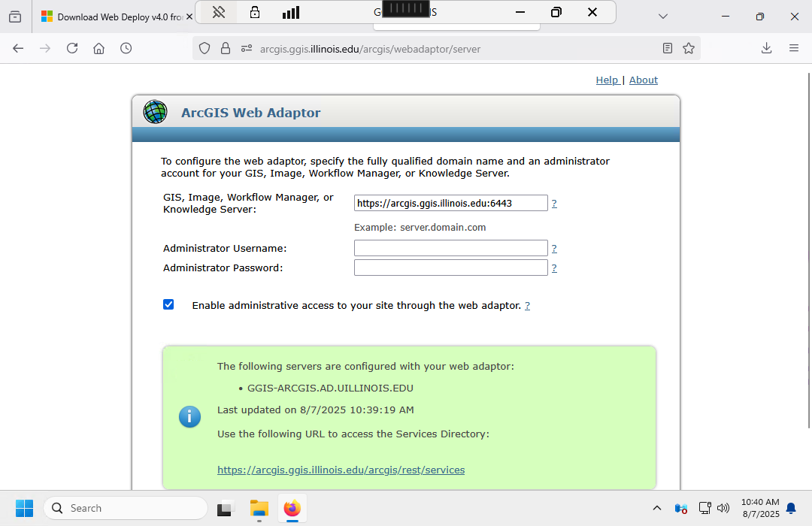Open File Explorer from the taskbar
The image size is (812, 526).
point(259,509)
